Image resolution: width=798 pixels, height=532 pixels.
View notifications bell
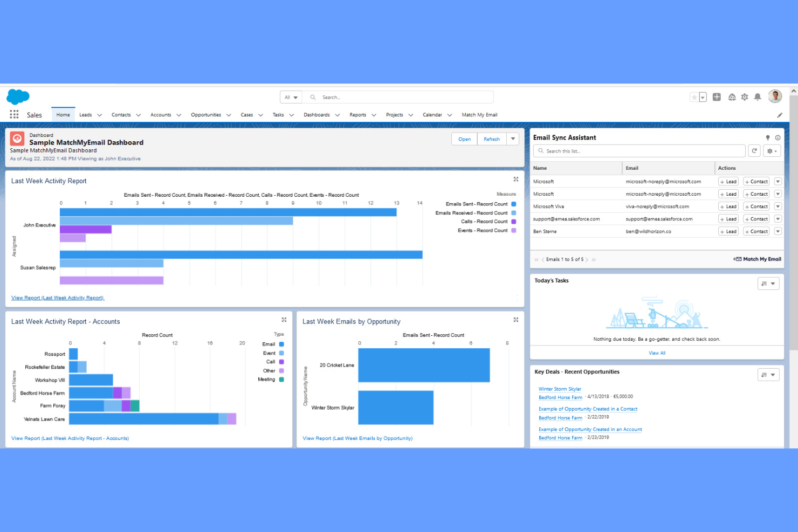758,97
